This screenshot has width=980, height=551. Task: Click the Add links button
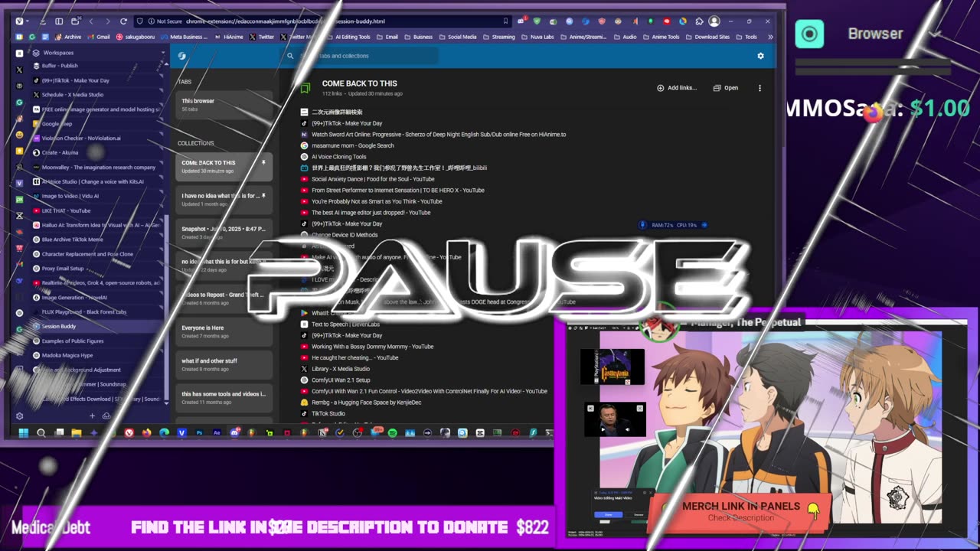pos(677,88)
